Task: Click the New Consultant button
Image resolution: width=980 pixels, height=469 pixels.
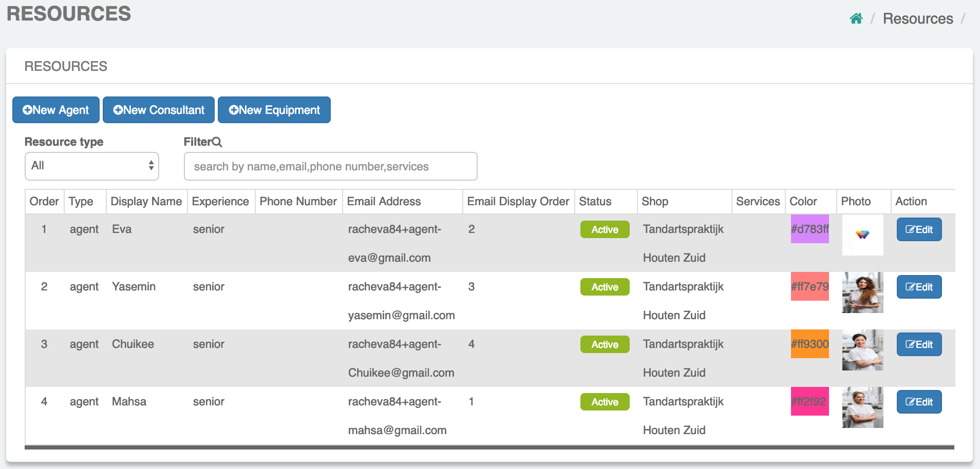Action: (x=159, y=110)
